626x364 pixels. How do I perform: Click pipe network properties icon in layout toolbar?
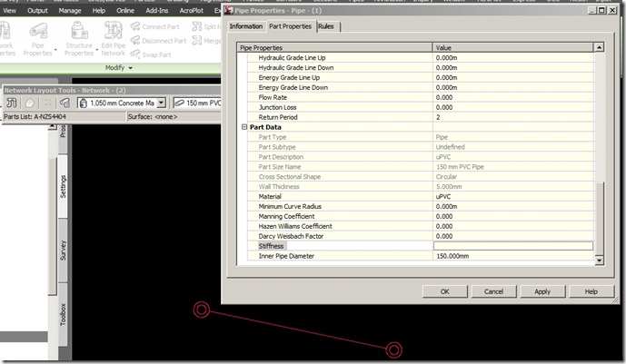[12, 103]
